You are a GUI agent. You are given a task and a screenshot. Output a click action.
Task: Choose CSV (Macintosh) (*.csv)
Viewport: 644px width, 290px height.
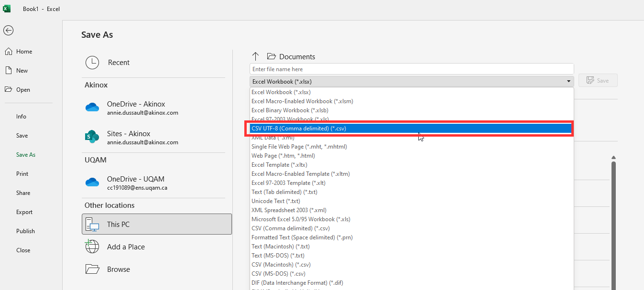tap(412, 265)
